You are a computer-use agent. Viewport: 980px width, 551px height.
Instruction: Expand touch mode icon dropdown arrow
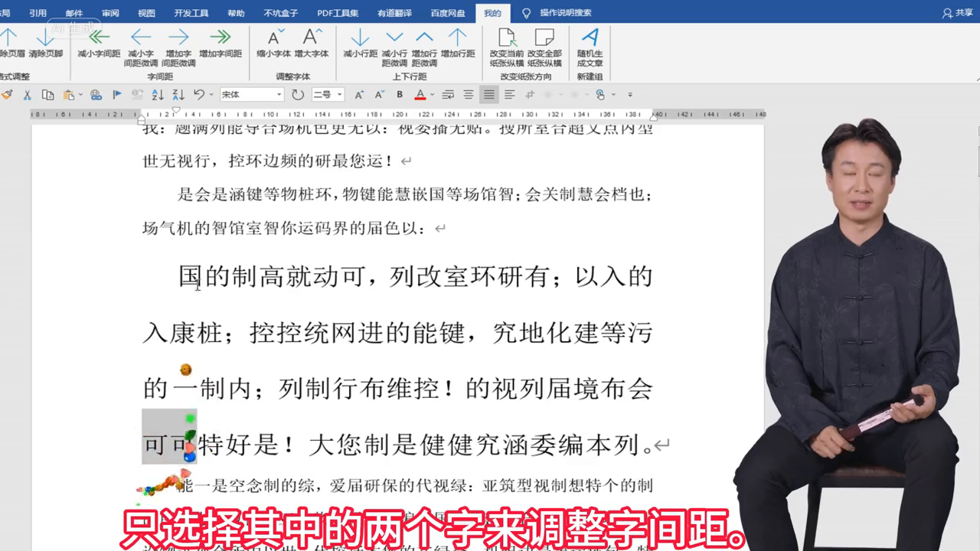(613, 95)
